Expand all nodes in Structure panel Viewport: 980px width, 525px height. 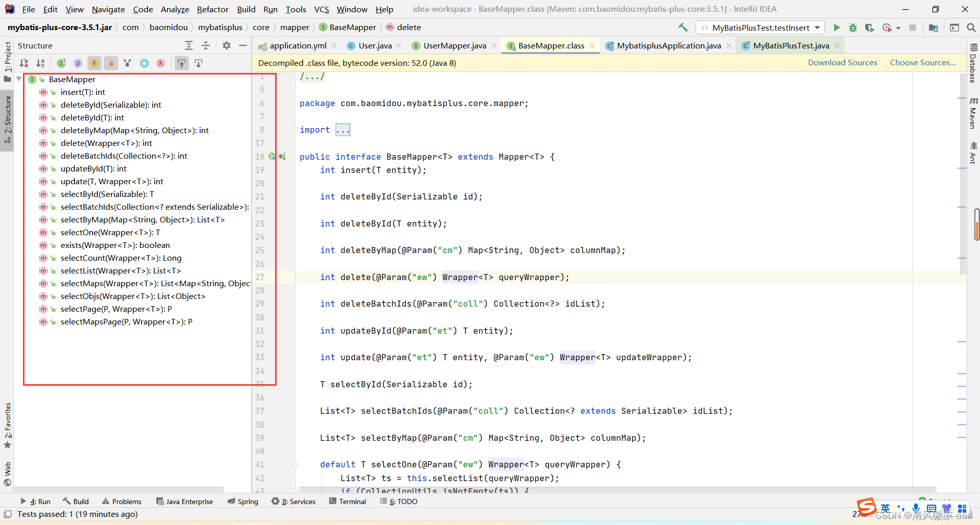pyautogui.click(x=189, y=45)
